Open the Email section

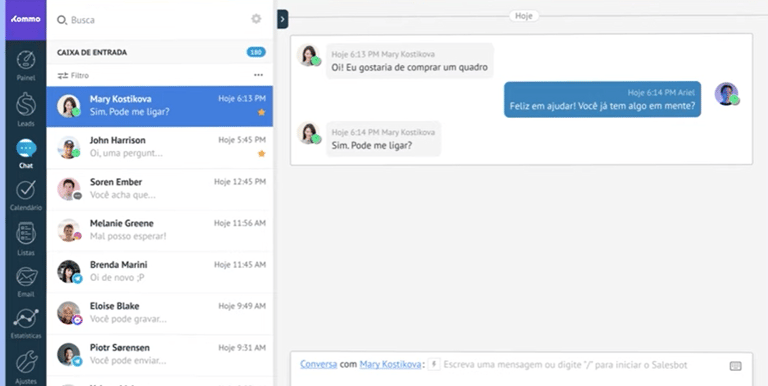(x=26, y=282)
